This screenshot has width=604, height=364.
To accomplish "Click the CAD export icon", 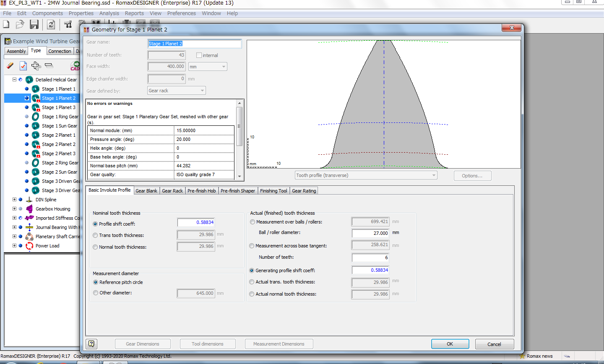I will 75,66.
